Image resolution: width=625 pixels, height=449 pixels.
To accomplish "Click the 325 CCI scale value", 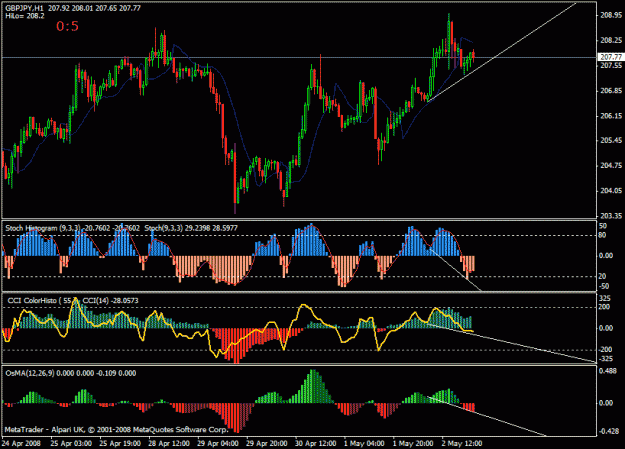I will tap(605, 298).
